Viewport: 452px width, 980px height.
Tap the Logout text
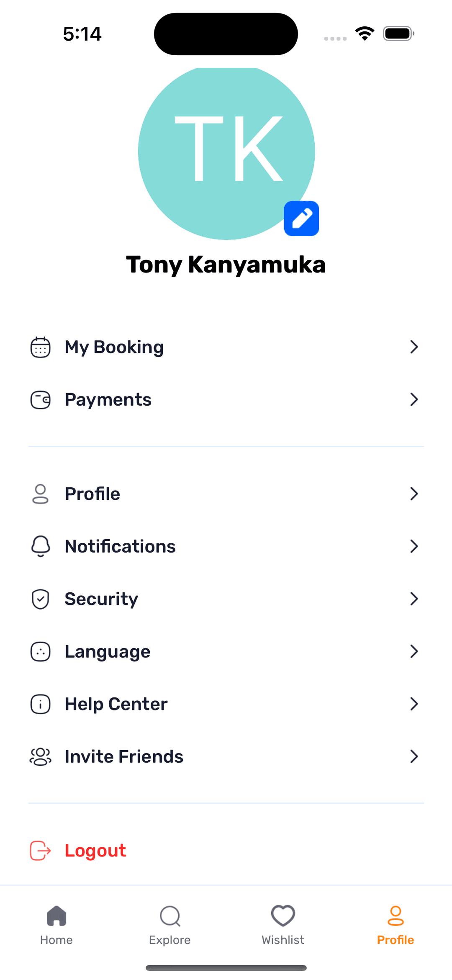click(x=95, y=851)
